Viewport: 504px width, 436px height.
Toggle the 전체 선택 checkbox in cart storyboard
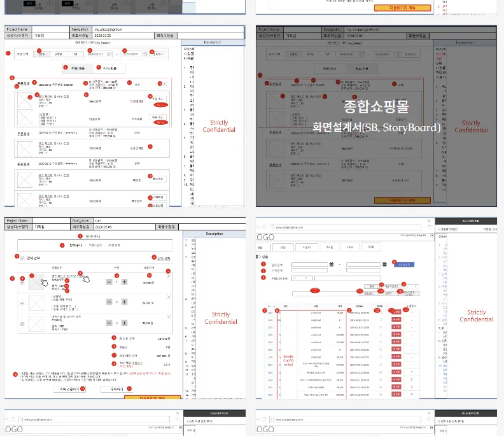(x=22, y=258)
